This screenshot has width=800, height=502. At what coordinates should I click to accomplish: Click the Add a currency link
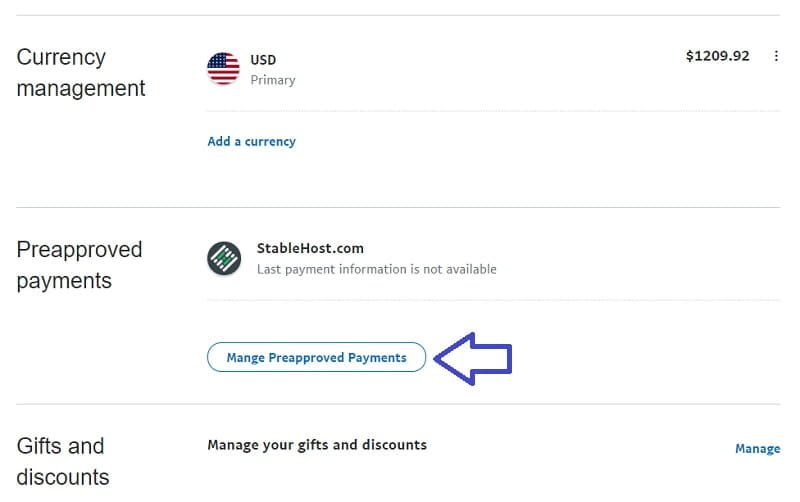pos(252,141)
